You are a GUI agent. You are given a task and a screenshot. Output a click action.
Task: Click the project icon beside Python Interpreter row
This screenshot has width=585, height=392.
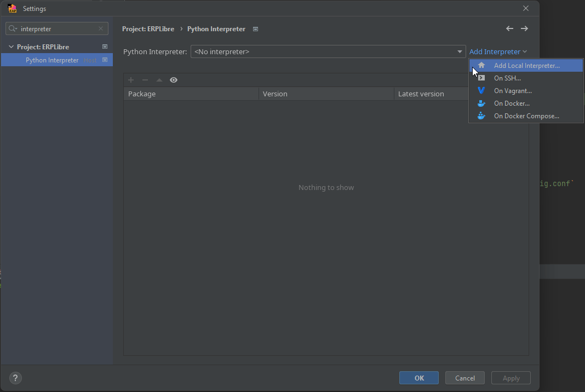pos(105,60)
